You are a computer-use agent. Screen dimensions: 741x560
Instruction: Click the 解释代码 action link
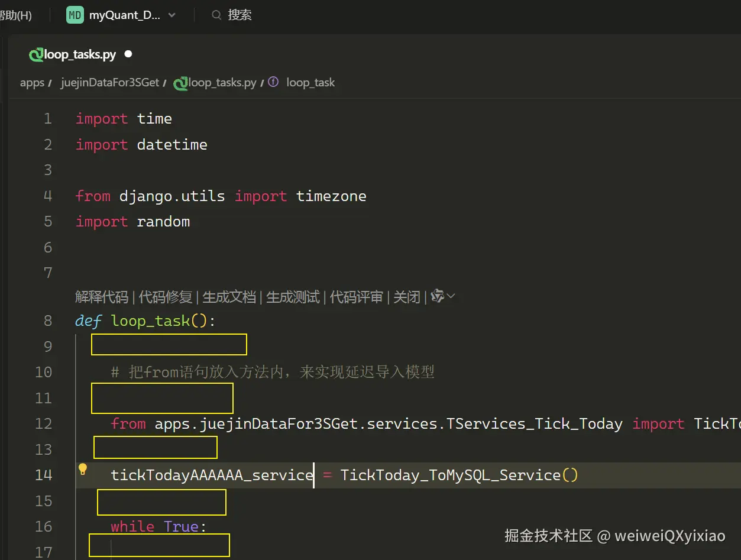101,296
